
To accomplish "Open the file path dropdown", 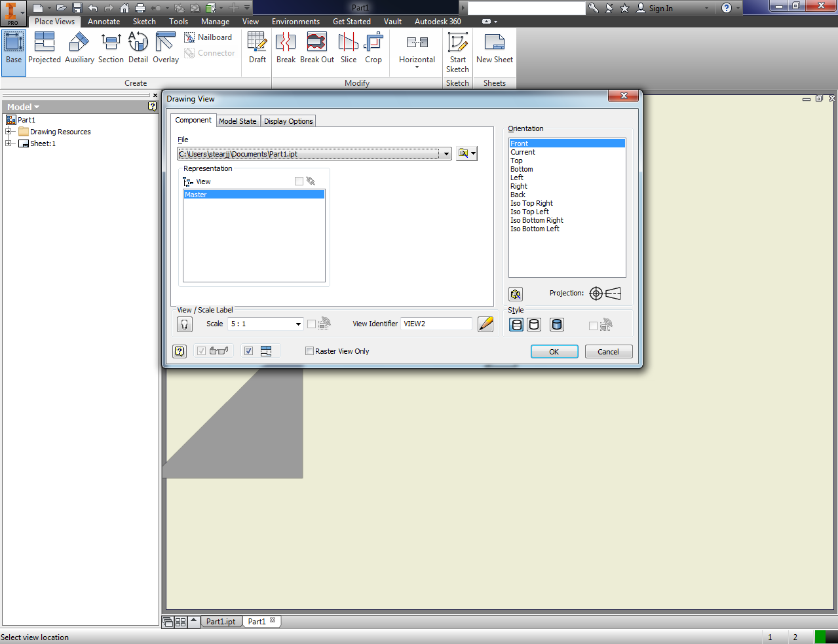I will [446, 153].
